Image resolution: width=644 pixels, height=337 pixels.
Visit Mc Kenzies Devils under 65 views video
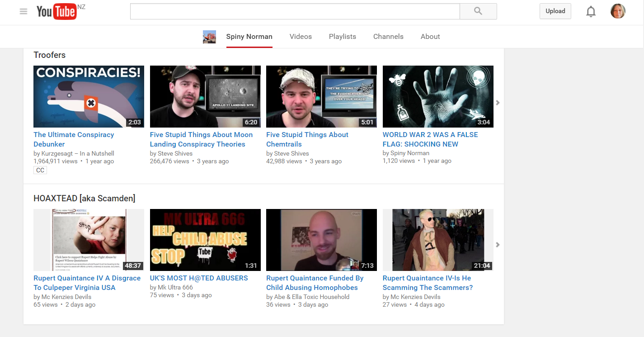(x=66, y=297)
